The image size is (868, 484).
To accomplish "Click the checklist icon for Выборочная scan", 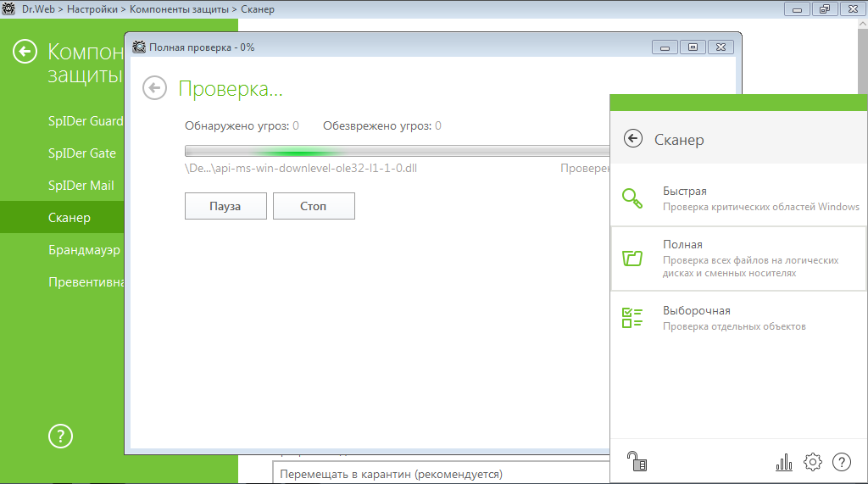I will 632,318.
